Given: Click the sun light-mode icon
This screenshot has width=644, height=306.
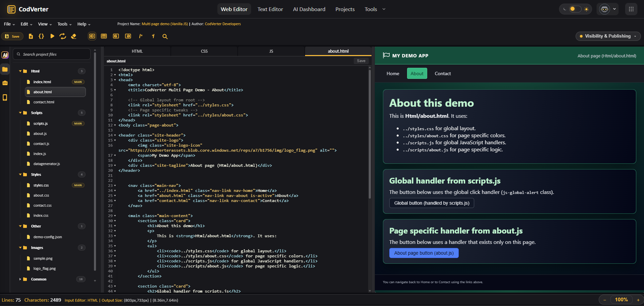Looking at the screenshot, I should click(586, 9).
